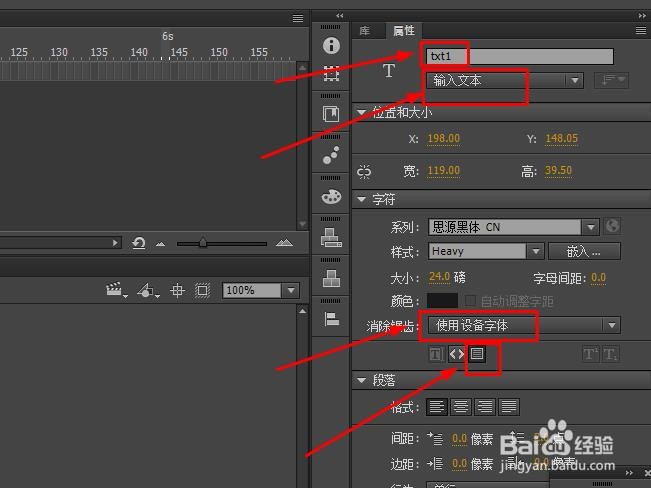Open the properties panel options menu

click(x=641, y=30)
